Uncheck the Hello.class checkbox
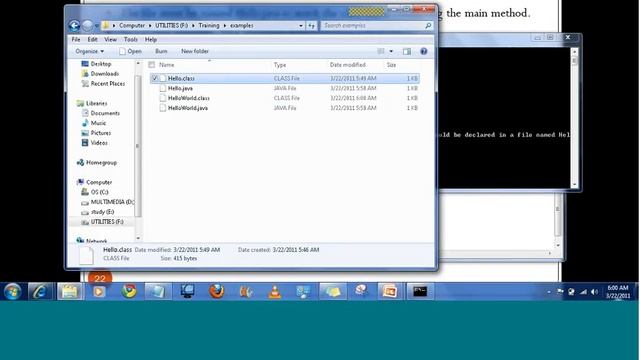Screen dimensions: 640x360 (x=155, y=78)
